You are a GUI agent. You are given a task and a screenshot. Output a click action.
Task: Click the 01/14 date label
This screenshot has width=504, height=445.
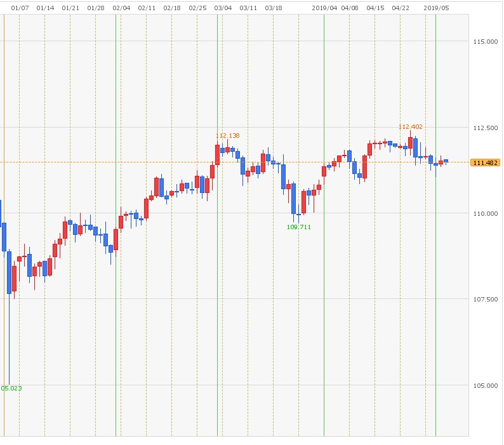(x=45, y=8)
